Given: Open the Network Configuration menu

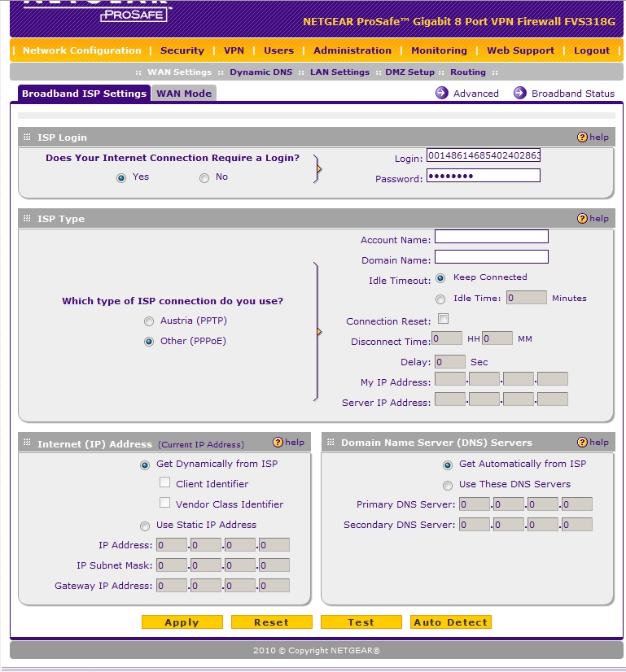Looking at the screenshot, I should tap(82, 50).
